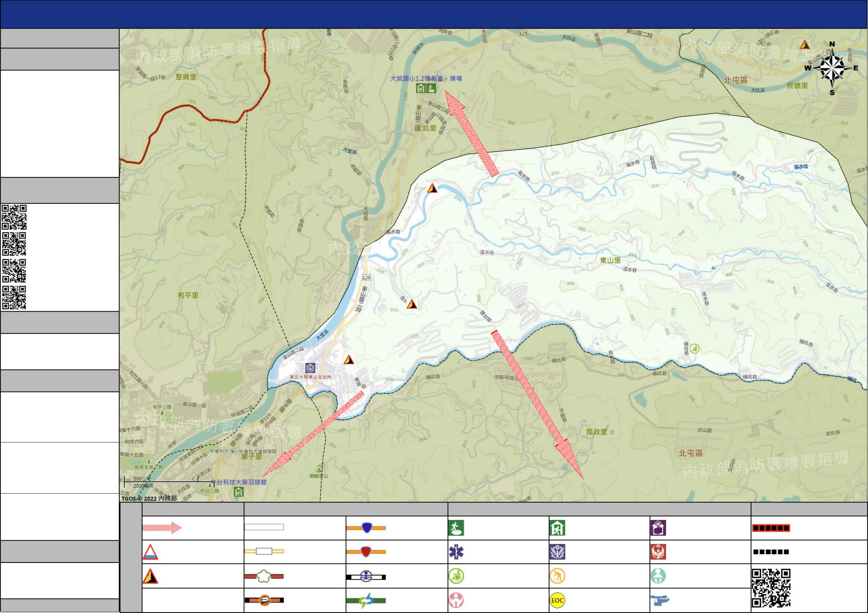Click the QR code in the legend table
This screenshot has width=868, height=613.
pyautogui.click(x=771, y=588)
